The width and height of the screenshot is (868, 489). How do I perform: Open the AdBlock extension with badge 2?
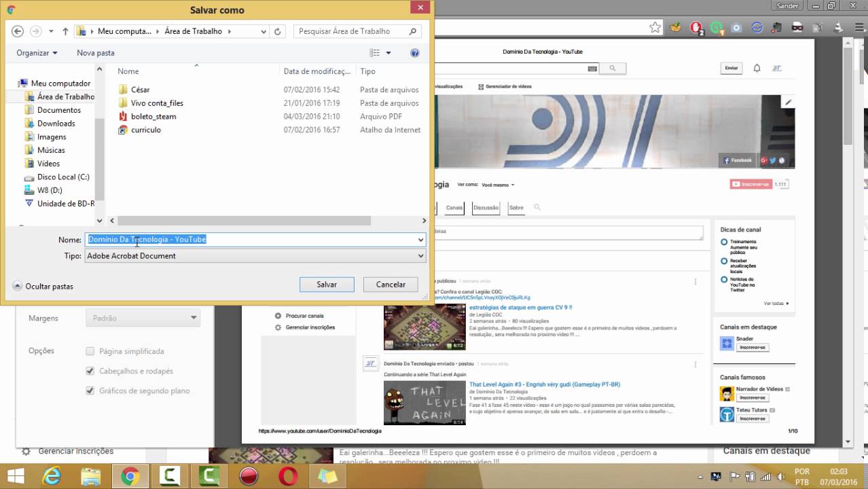click(696, 28)
